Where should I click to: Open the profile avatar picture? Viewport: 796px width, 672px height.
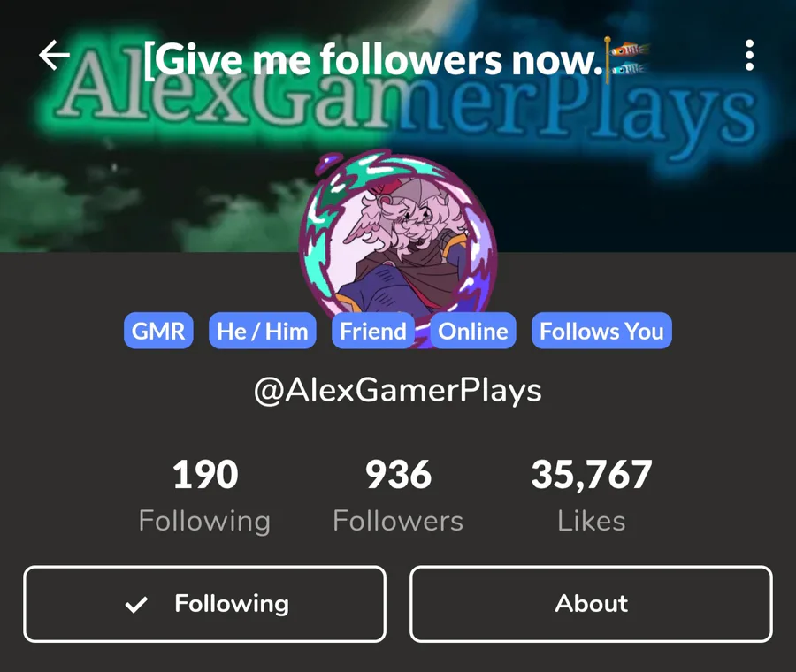[x=398, y=239]
